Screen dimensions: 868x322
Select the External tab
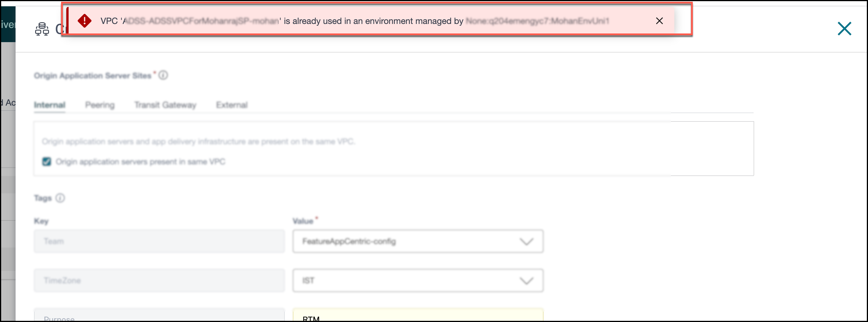tap(232, 105)
